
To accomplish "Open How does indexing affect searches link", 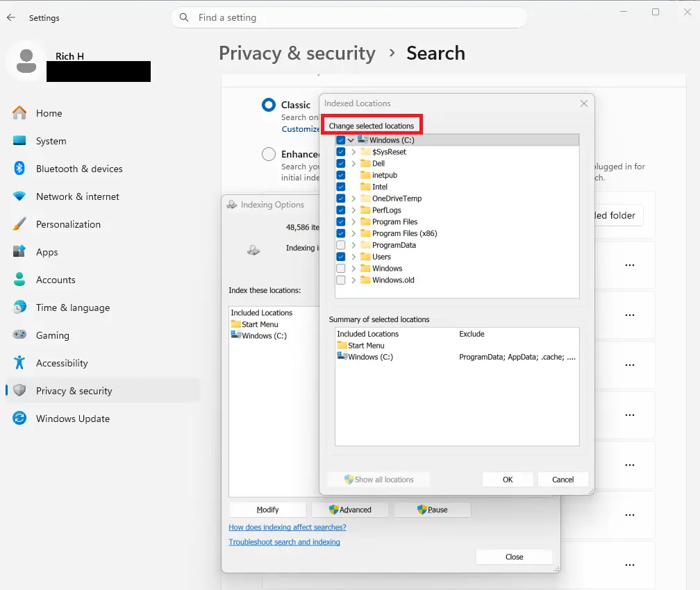I will click(x=287, y=527).
